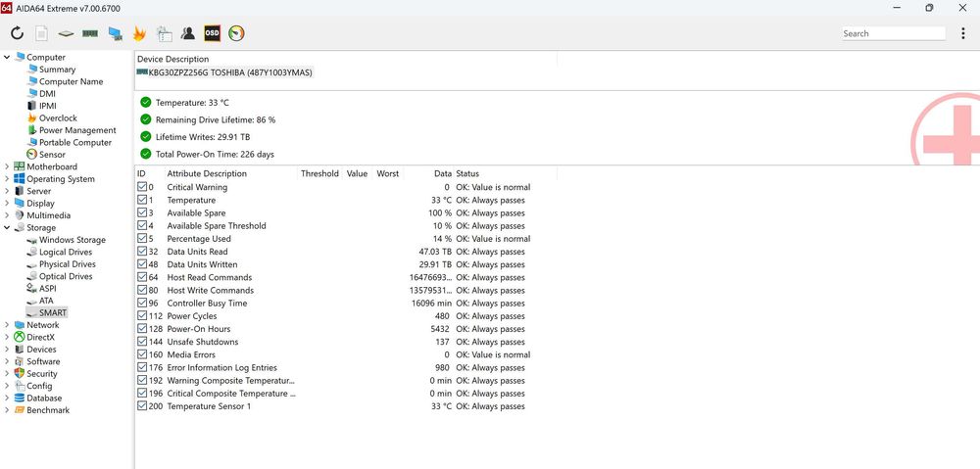
Task: Click the Refresh toolbar icon
Action: [17, 33]
